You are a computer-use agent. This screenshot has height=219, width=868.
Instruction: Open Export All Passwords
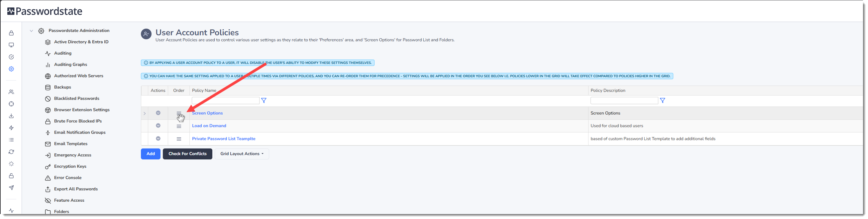(76, 189)
